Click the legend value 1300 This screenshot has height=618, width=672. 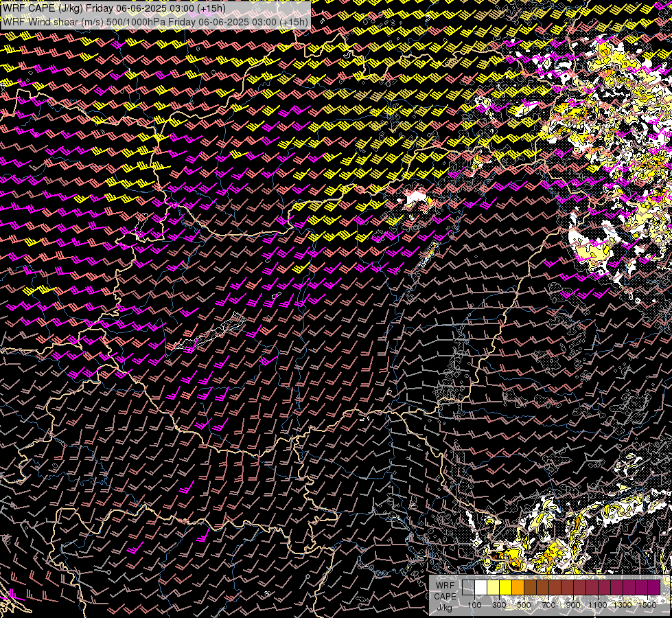(x=623, y=605)
